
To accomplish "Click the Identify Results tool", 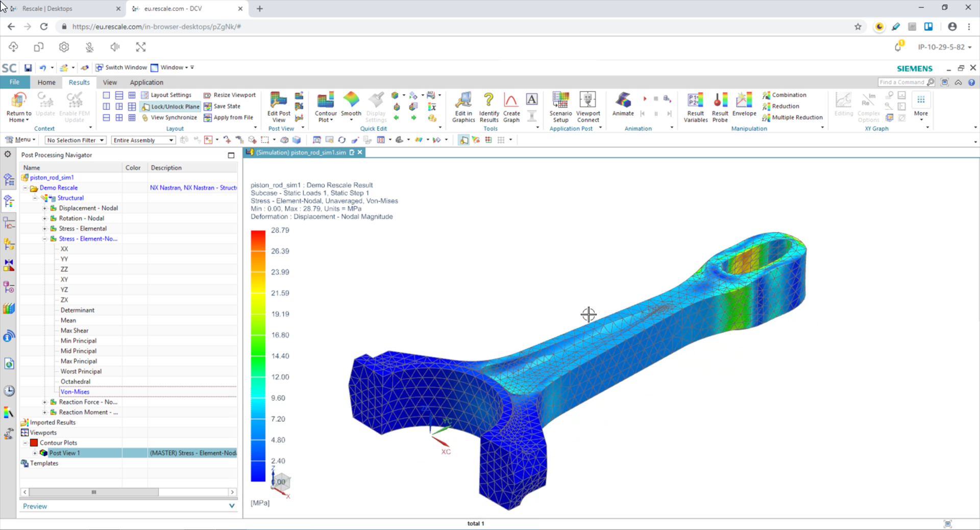I will pyautogui.click(x=488, y=105).
